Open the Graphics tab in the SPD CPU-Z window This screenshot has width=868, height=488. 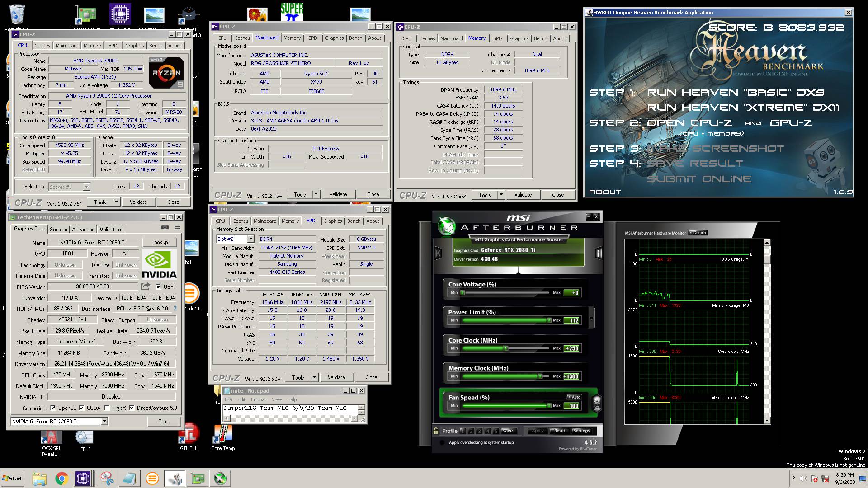[x=333, y=221]
